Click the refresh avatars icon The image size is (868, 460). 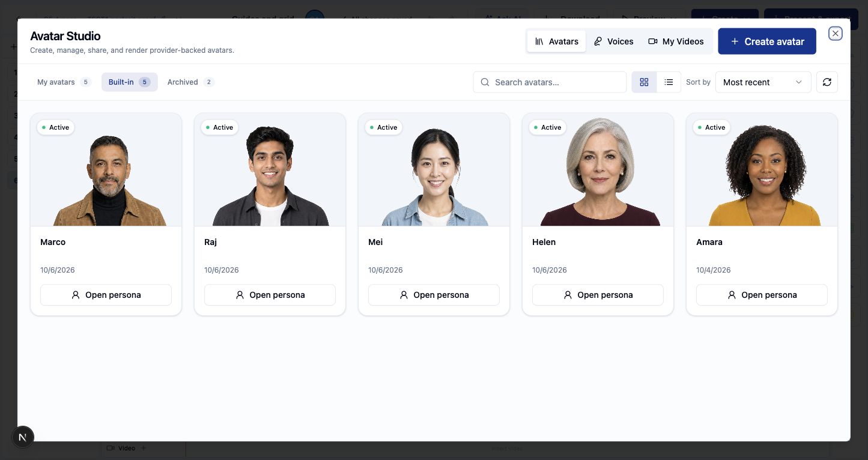827,82
